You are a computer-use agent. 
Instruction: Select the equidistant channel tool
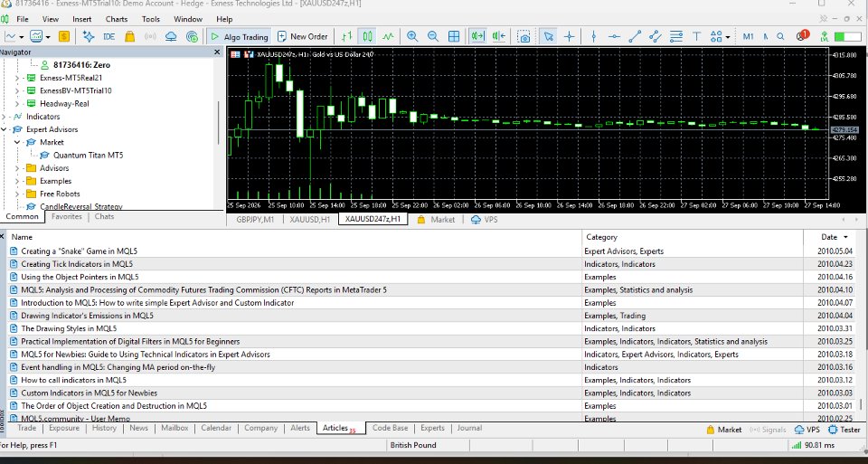coord(656,36)
